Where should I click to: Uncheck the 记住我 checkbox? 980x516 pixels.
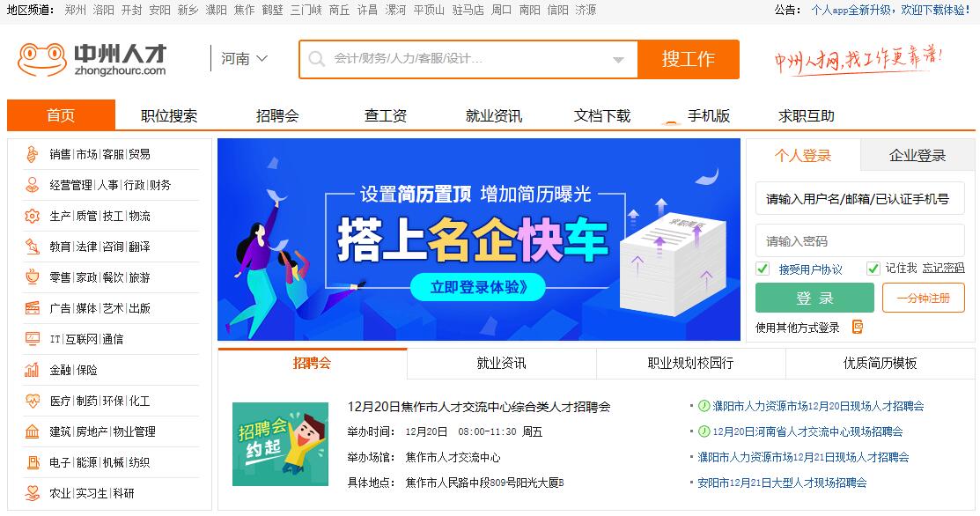coord(873,269)
